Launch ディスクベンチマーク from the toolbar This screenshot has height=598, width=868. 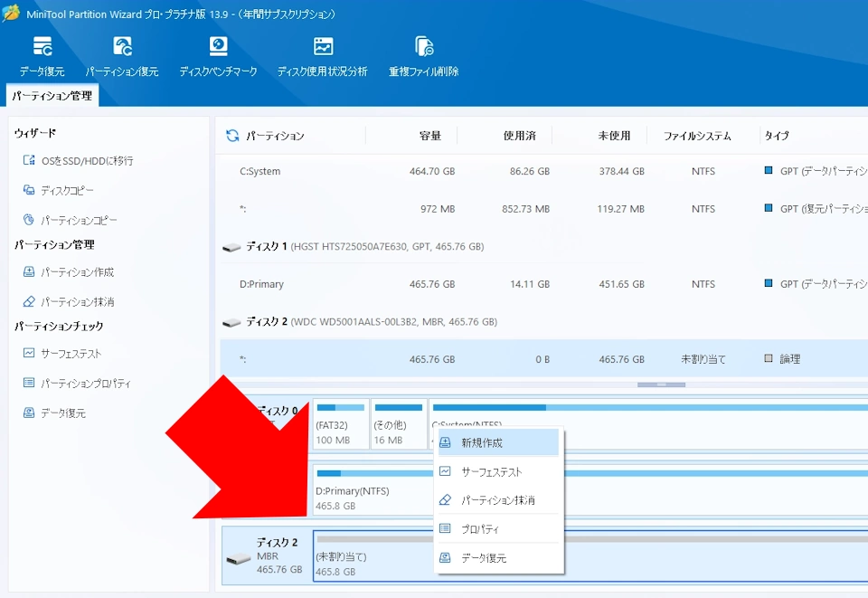[218, 56]
